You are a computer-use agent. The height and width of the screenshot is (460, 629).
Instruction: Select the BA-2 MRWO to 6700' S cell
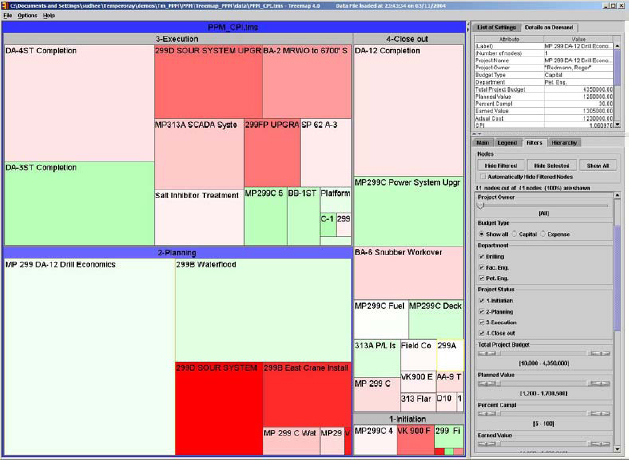[307, 81]
